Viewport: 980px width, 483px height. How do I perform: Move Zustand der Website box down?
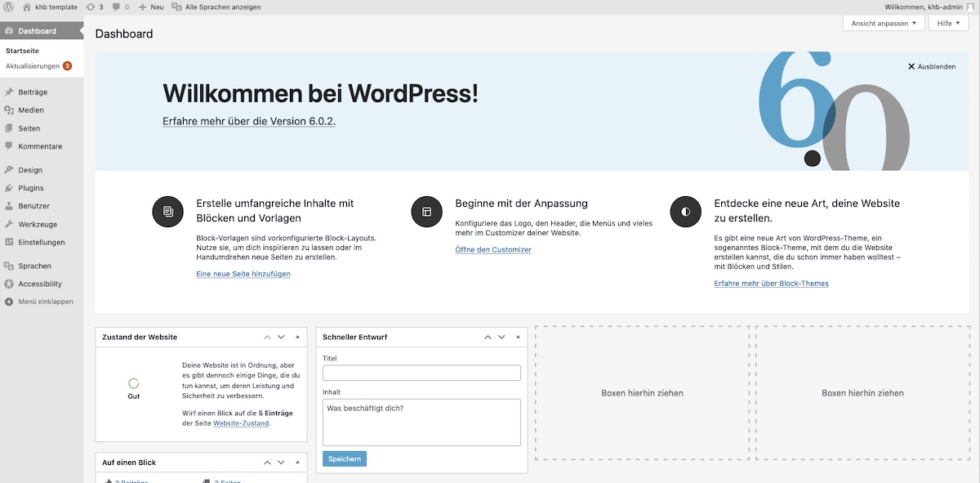281,337
